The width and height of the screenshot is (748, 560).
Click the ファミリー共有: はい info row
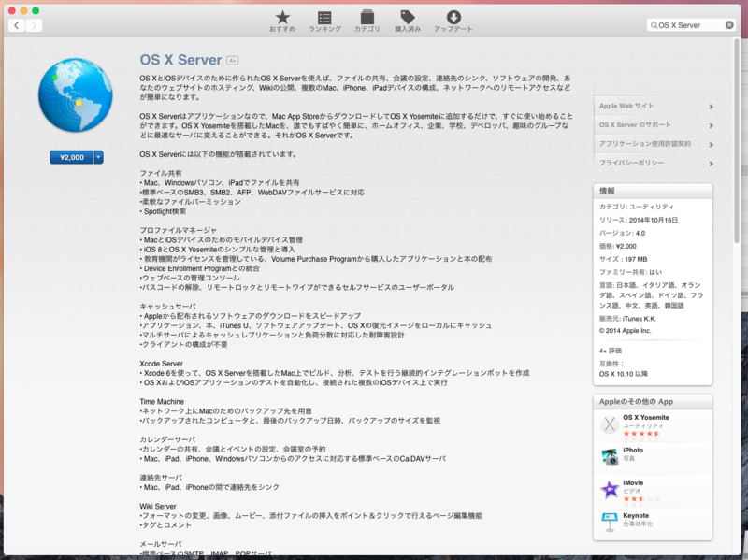click(x=630, y=272)
